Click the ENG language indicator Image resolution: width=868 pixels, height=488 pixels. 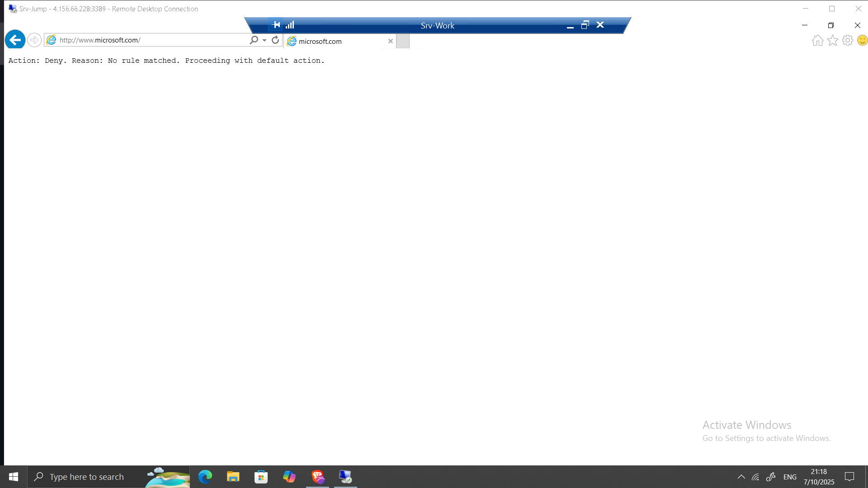pos(790,477)
